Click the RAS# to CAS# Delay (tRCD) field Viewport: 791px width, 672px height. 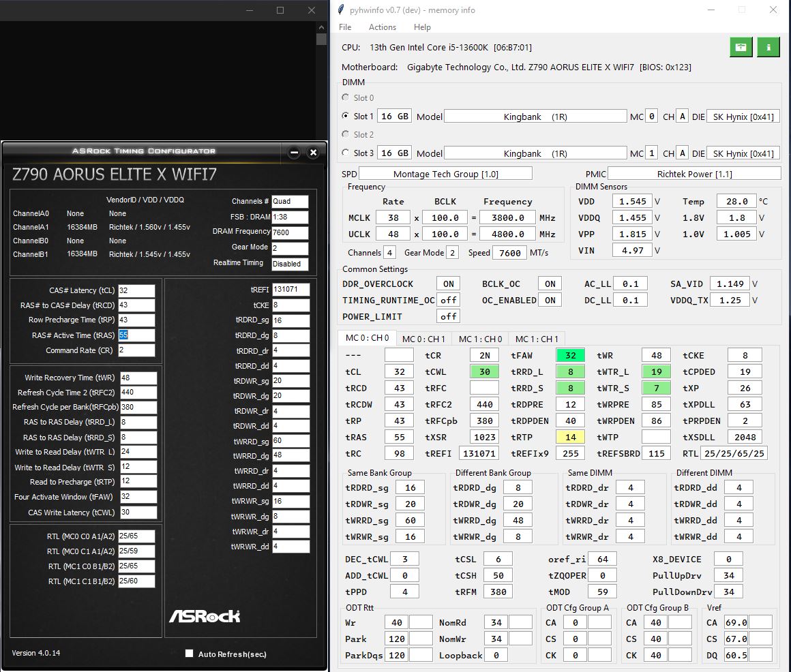click(136, 305)
